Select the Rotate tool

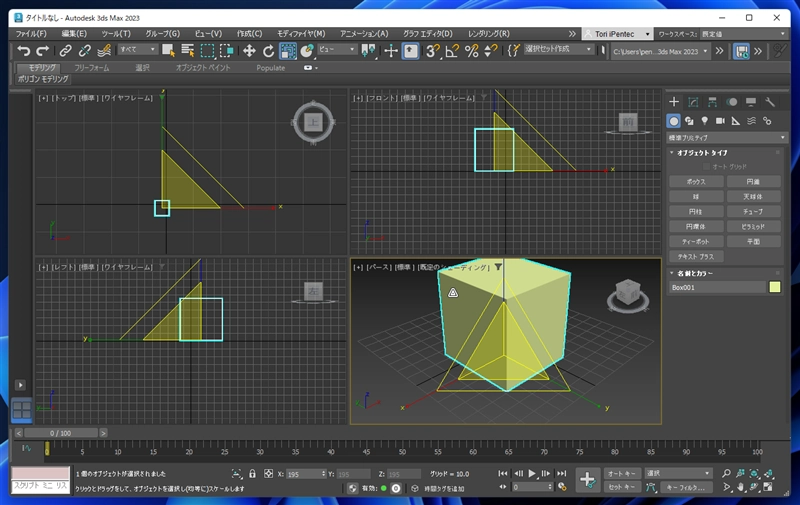point(268,50)
